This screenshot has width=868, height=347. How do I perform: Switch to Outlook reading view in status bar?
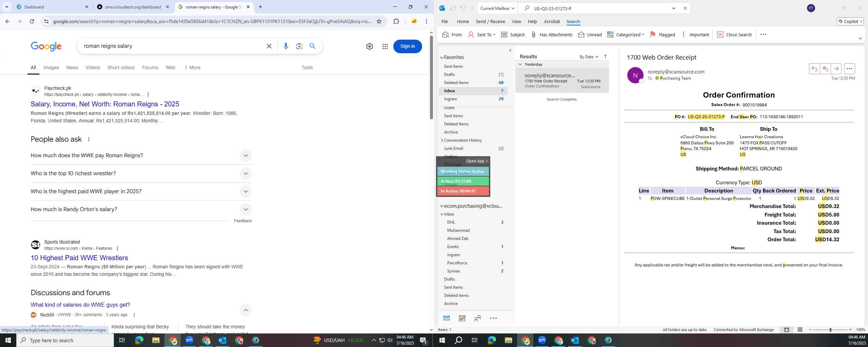(x=800, y=330)
